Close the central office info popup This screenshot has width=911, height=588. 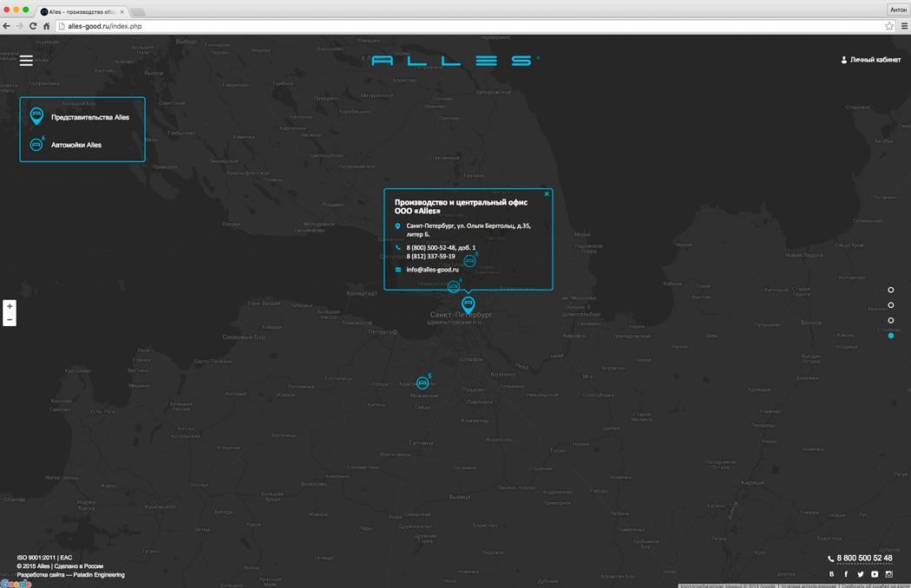[x=547, y=194]
